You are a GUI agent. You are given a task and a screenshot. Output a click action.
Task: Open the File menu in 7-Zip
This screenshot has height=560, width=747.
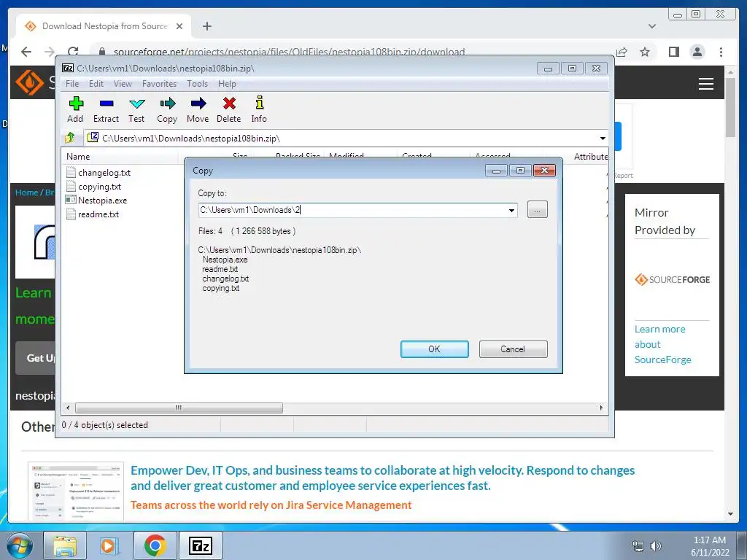(x=72, y=84)
